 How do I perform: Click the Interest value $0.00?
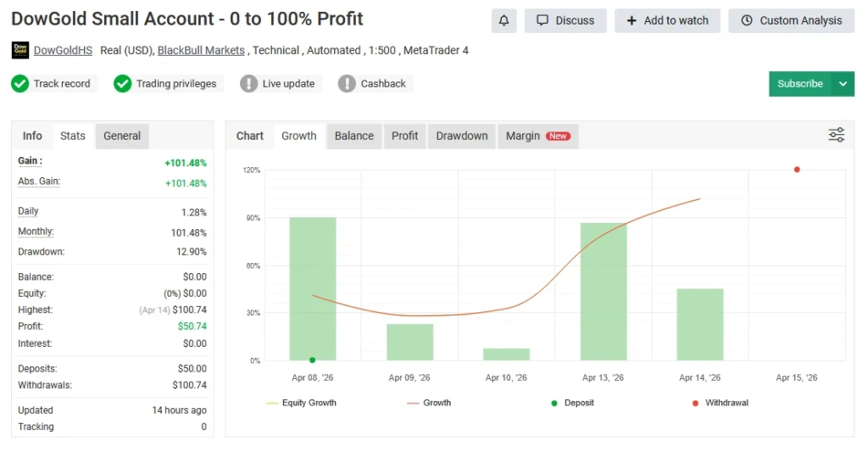click(x=195, y=343)
